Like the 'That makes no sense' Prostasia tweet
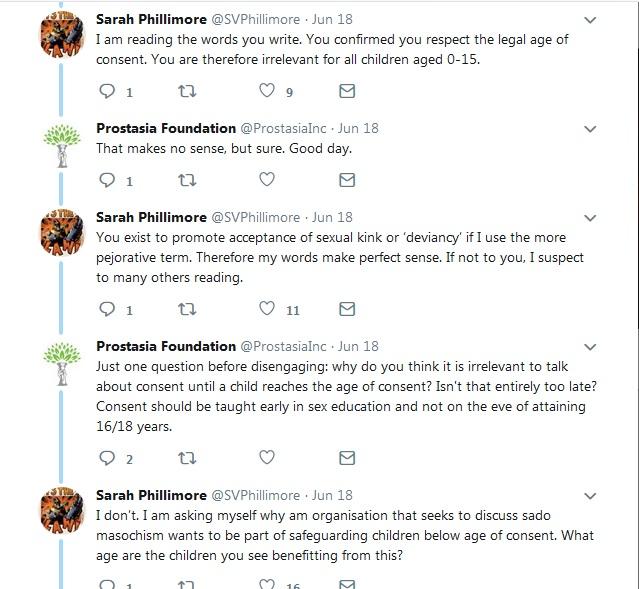639x589 pixels. tap(267, 179)
